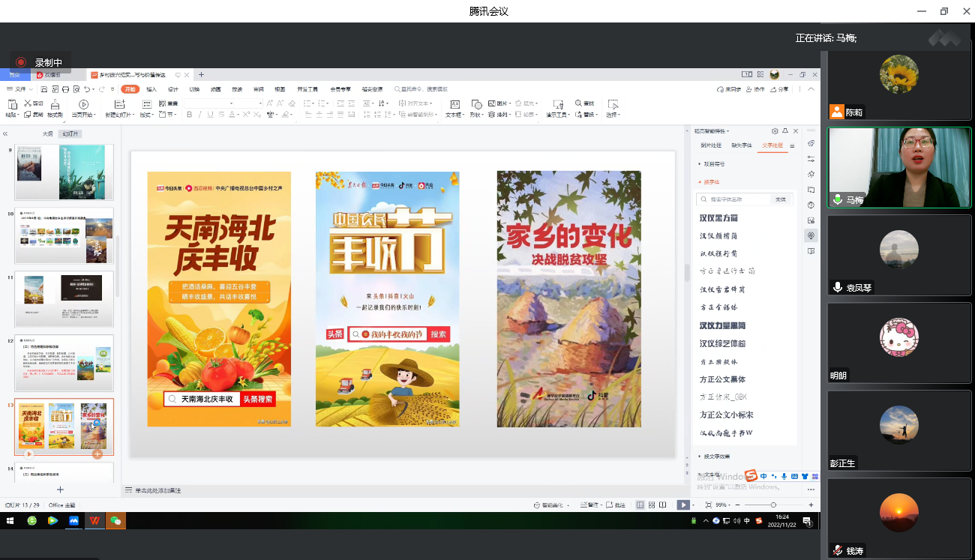Viewport: 975px width, 560px height.
Task: Open the New Slide (新建幻灯片) dropdown
Action: coord(120,115)
